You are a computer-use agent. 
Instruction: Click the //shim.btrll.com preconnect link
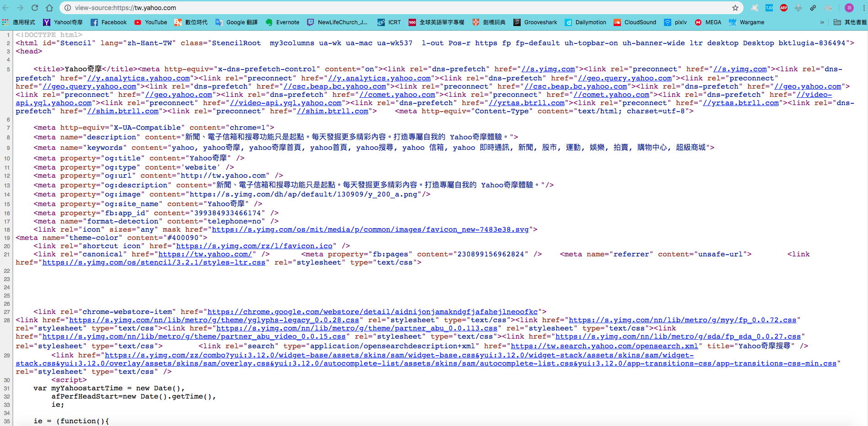tap(333, 111)
